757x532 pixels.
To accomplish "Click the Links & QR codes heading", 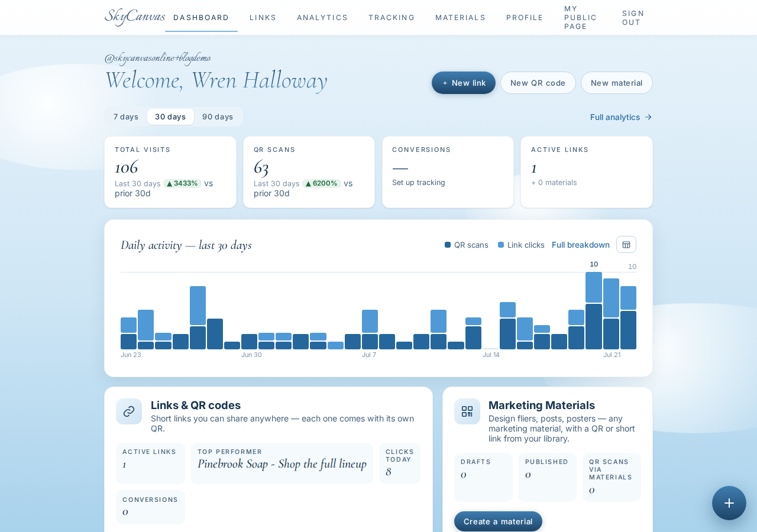I will click(x=196, y=406).
